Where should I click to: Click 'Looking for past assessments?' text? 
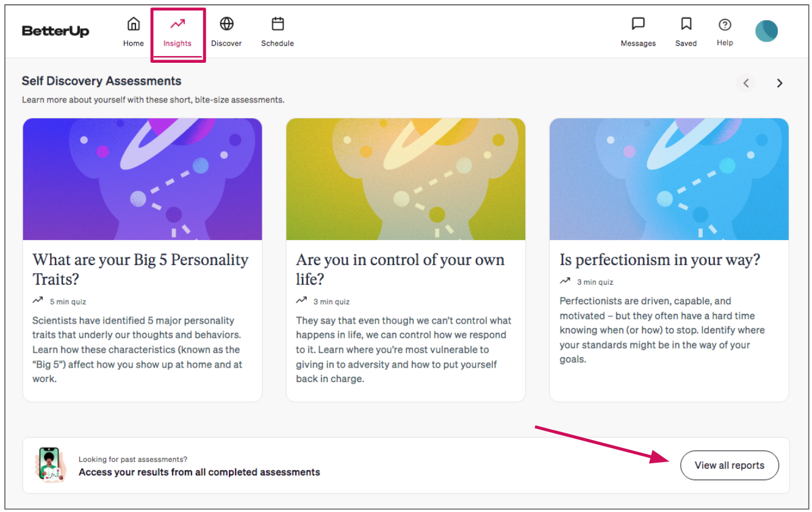(133, 459)
